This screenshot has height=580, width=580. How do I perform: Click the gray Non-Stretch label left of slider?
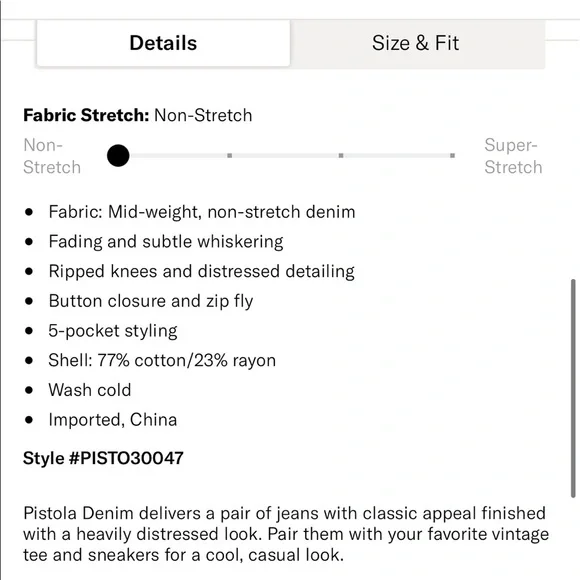click(52, 156)
